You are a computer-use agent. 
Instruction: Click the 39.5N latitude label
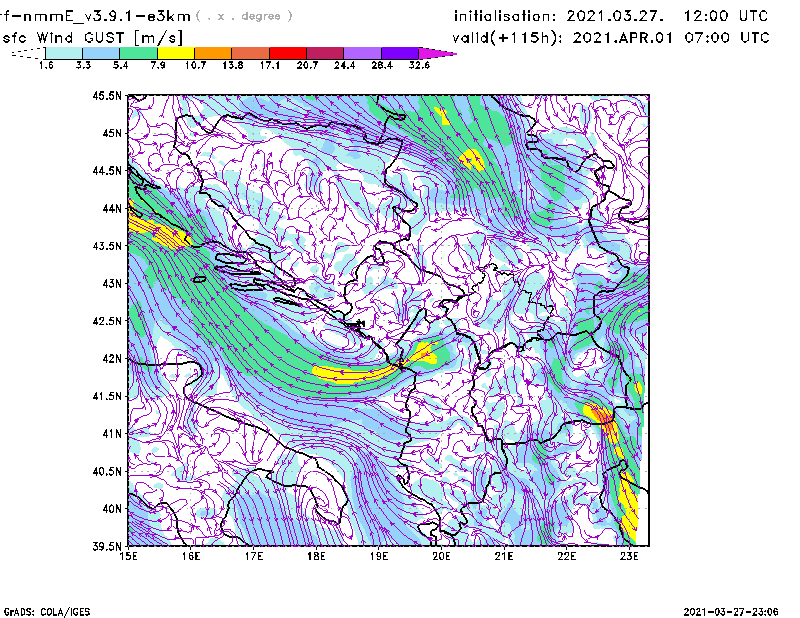point(108,547)
